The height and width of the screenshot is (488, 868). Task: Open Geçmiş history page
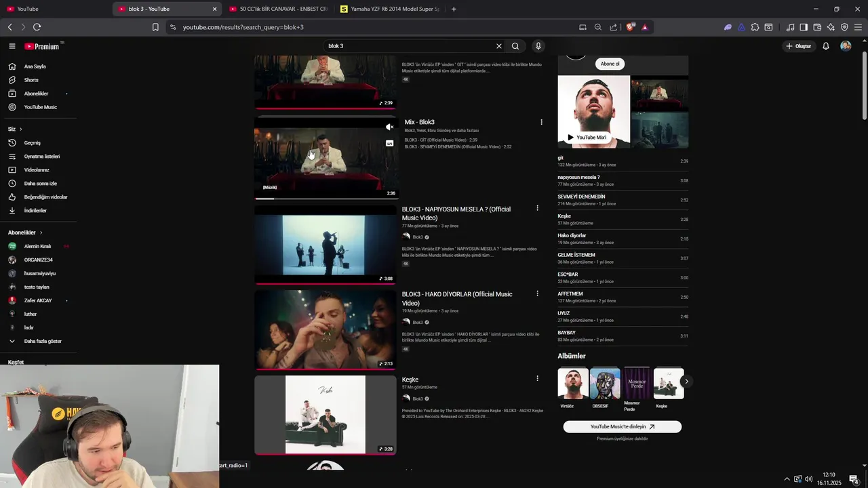(x=32, y=143)
